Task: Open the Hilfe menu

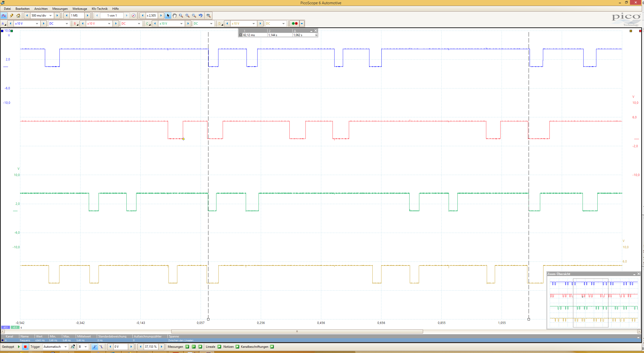Action: tap(116, 9)
